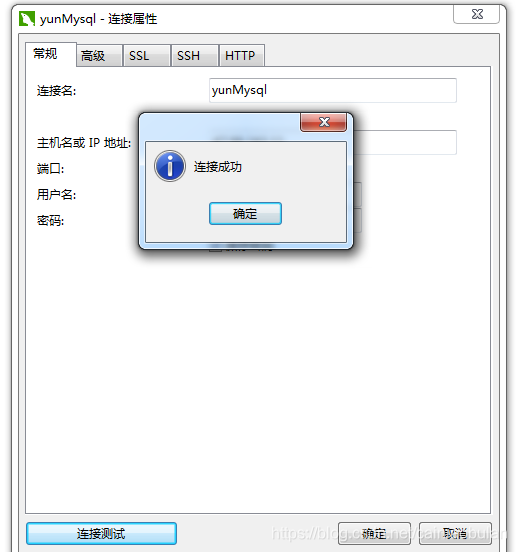Click the Navicat logo in the title bar
This screenshot has width=517, height=552.
[27, 19]
